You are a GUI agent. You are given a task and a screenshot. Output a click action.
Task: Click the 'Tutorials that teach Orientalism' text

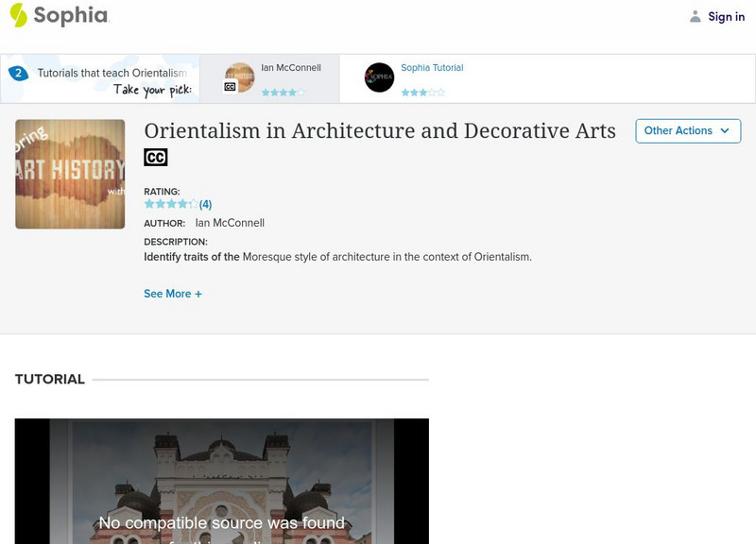(112, 73)
